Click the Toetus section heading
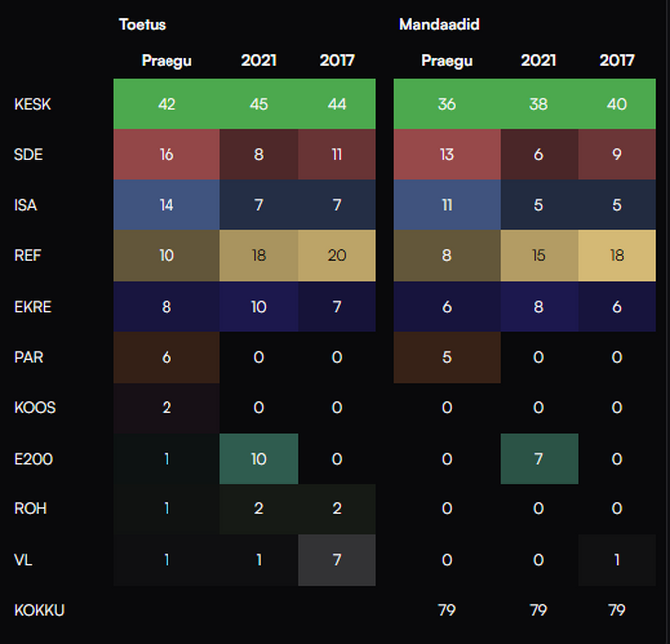The width and height of the screenshot is (670, 644). click(142, 24)
